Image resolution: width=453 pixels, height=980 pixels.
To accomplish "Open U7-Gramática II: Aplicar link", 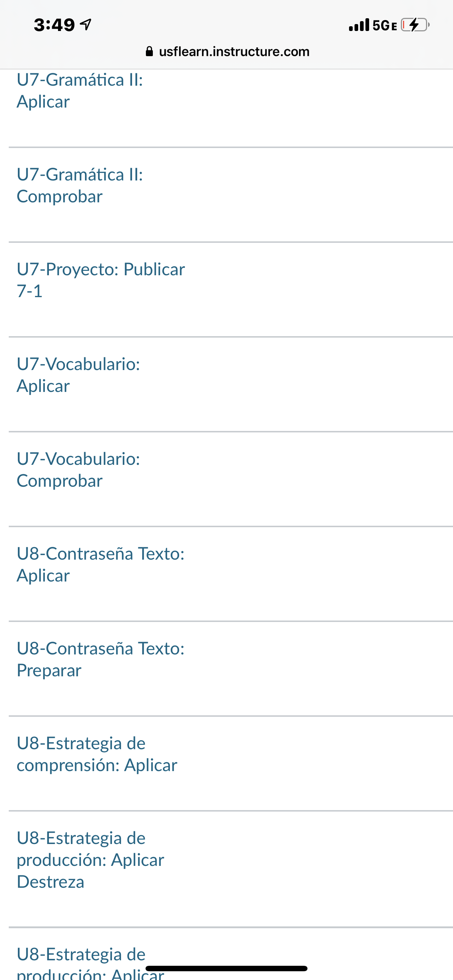I will tap(80, 90).
